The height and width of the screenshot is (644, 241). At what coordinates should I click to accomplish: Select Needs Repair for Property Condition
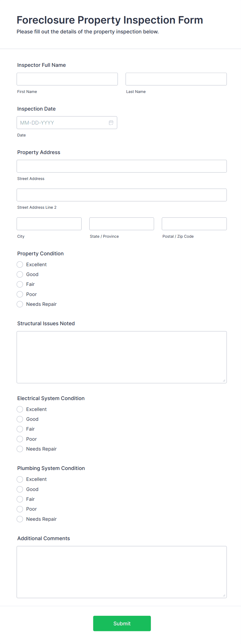pos(20,304)
